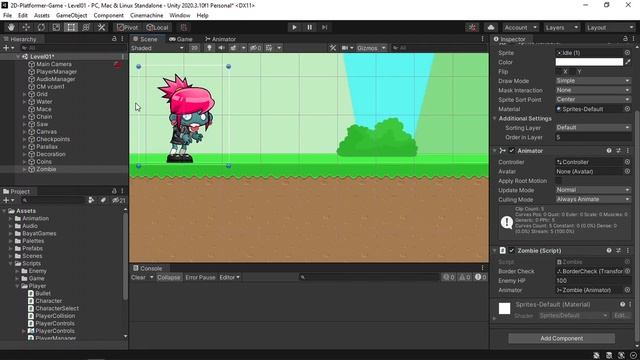Toggle Collapse in Console

point(169,277)
